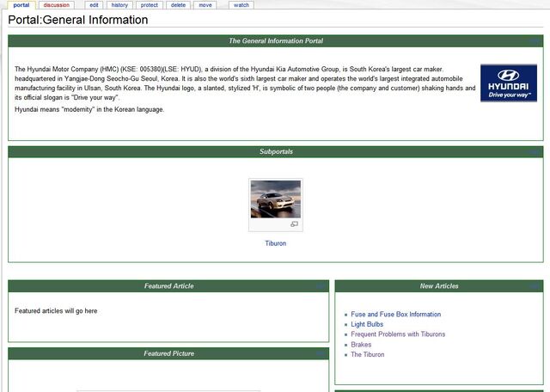The image size is (550, 392).
Task: Click the Hyundai Drive your way logo
Action: point(509,83)
